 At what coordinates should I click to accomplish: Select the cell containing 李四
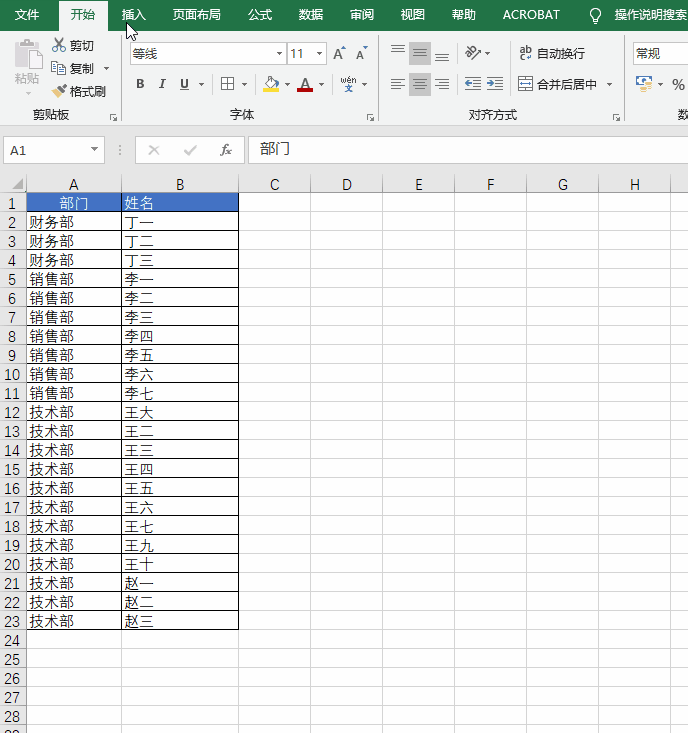coord(180,336)
